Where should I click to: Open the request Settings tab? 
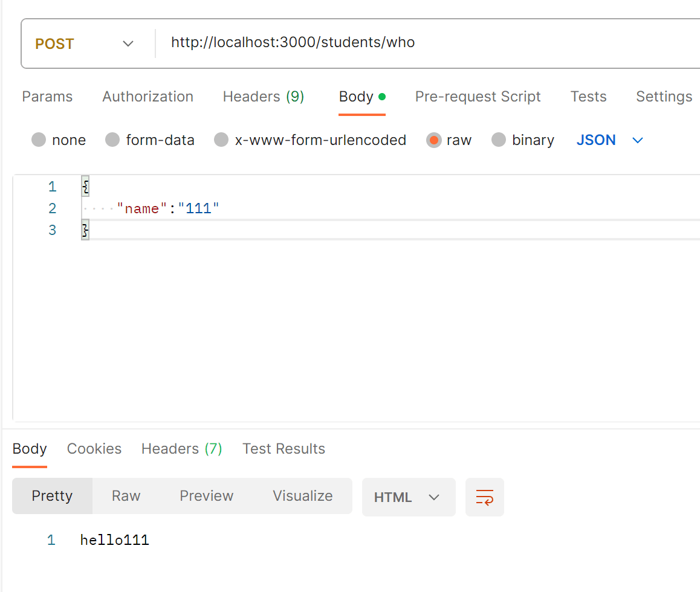coord(664,97)
